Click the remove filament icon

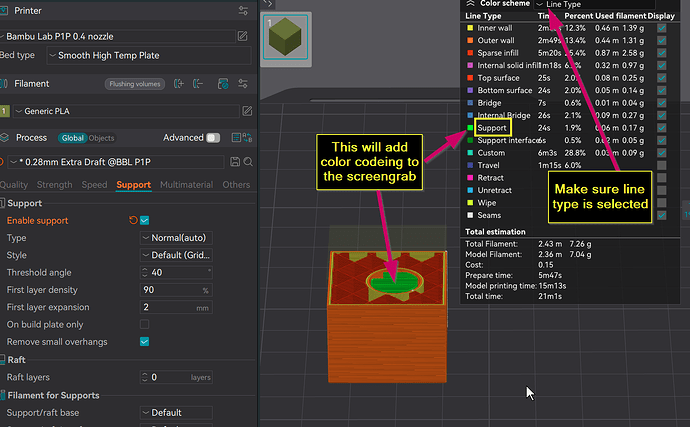(198, 84)
